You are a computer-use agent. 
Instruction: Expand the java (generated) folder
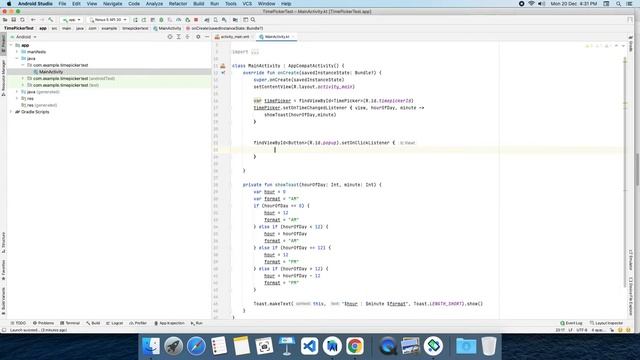pos(17,92)
